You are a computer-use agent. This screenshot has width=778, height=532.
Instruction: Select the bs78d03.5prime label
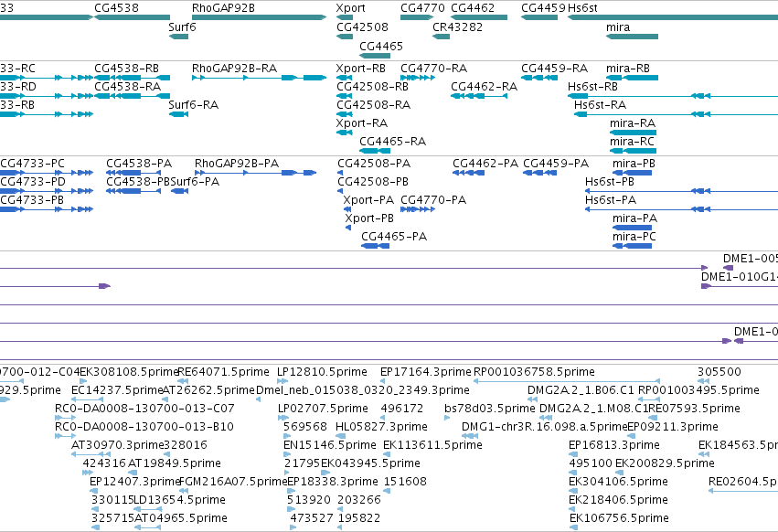coord(490,409)
